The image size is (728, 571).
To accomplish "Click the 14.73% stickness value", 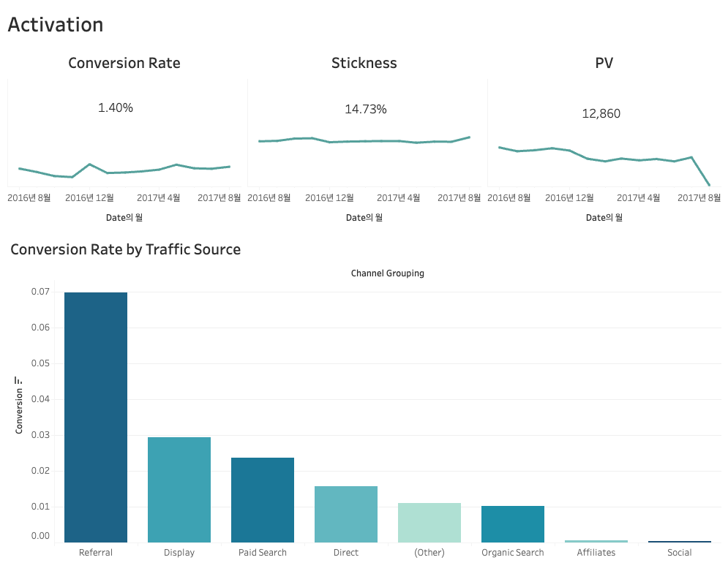I will click(x=366, y=110).
